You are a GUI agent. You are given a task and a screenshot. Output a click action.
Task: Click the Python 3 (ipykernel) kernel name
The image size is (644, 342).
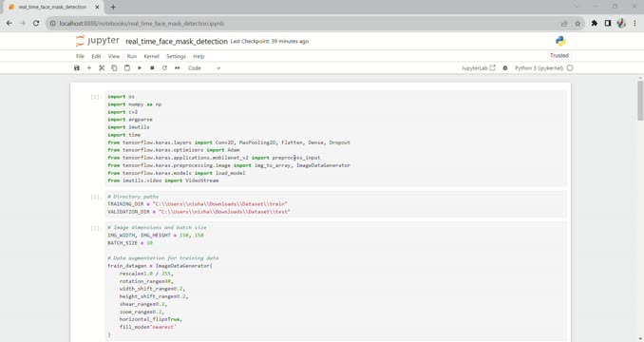pos(539,68)
